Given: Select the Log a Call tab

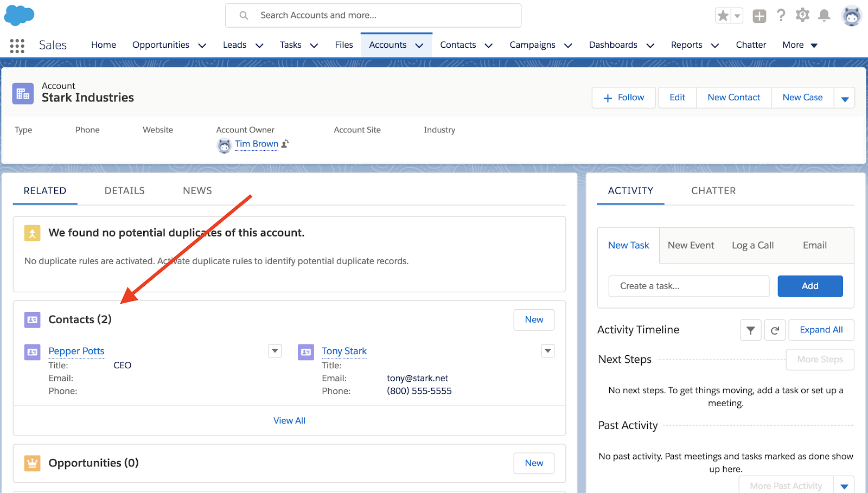Looking at the screenshot, I should [752, 246].
